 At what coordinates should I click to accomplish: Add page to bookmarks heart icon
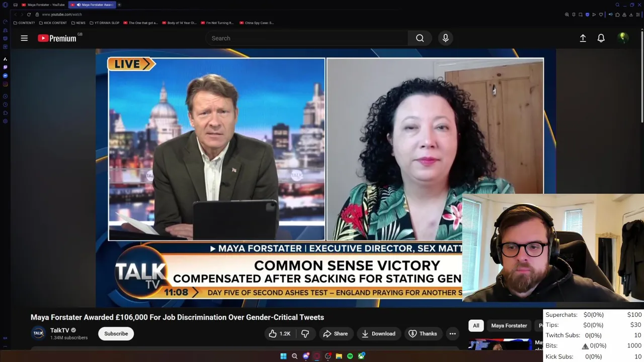(x=601, y=15)
